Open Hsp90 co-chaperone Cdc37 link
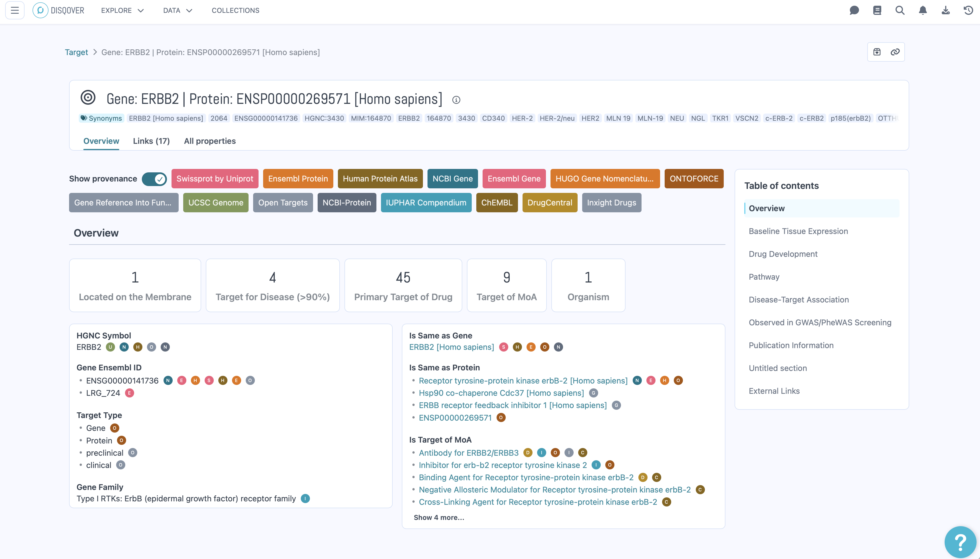This screenshot has width=980, height=559. (501, 393)
